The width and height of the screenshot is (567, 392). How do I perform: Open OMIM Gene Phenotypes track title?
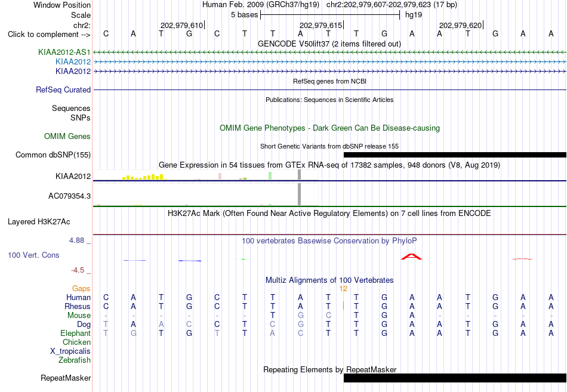tap(330, 128)
